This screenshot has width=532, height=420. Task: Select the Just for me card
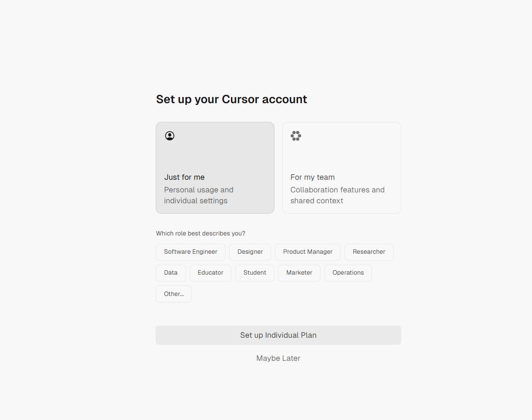(x=215, y=168)
